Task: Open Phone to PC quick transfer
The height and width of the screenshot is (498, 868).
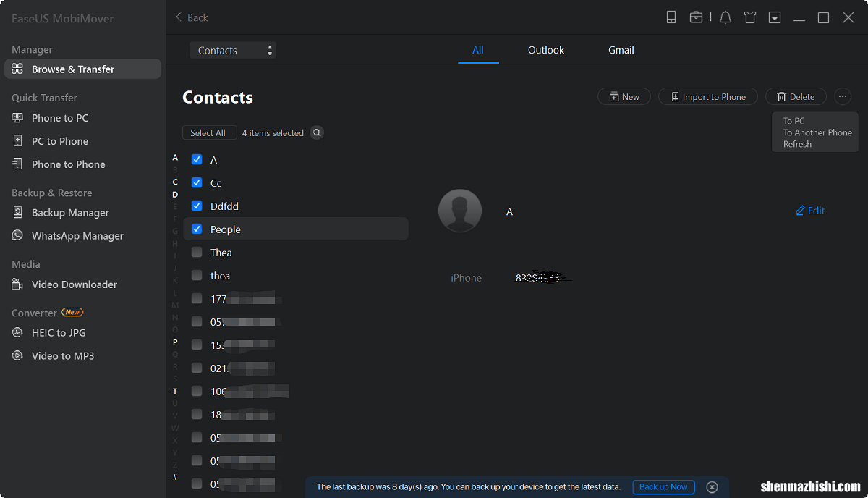Action: point(60,118)
